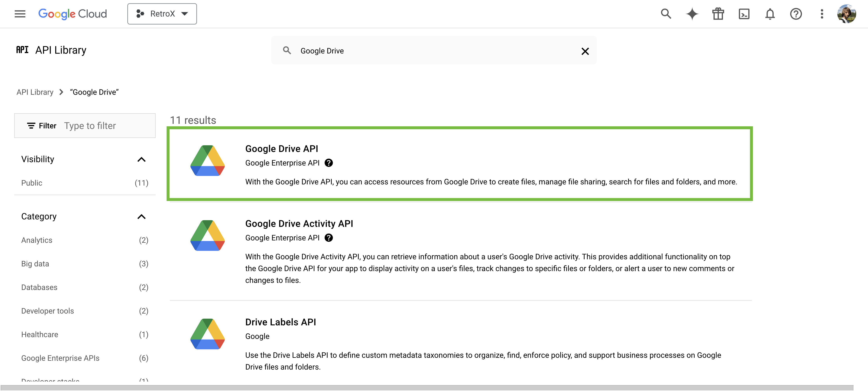Click help icon beside Drive Activity API's Enterprise label
Viewport: 868px width, 391px height.
[328, 238]
